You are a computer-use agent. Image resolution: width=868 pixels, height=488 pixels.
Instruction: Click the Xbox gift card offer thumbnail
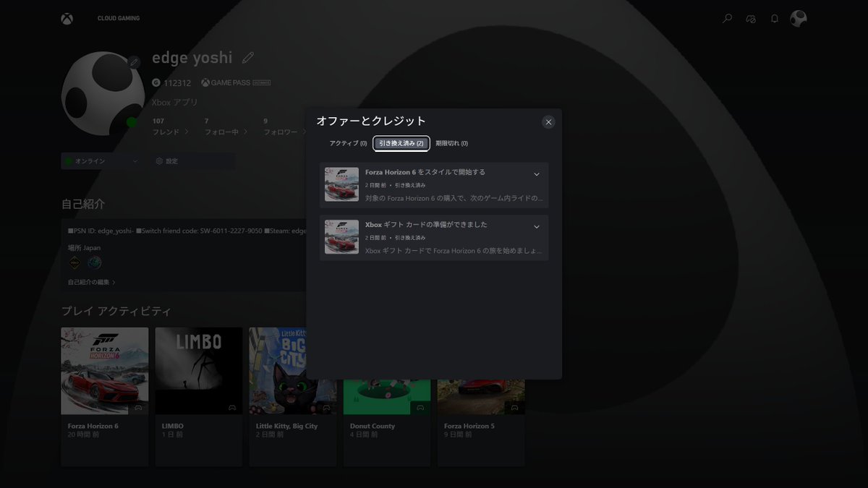(341, 236)
